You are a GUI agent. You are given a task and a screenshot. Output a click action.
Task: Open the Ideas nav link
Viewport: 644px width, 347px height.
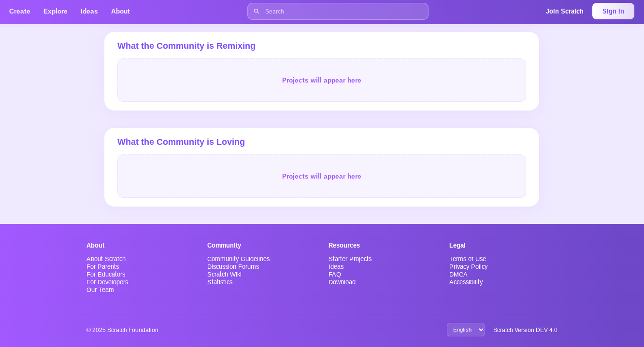click(89, 11)
